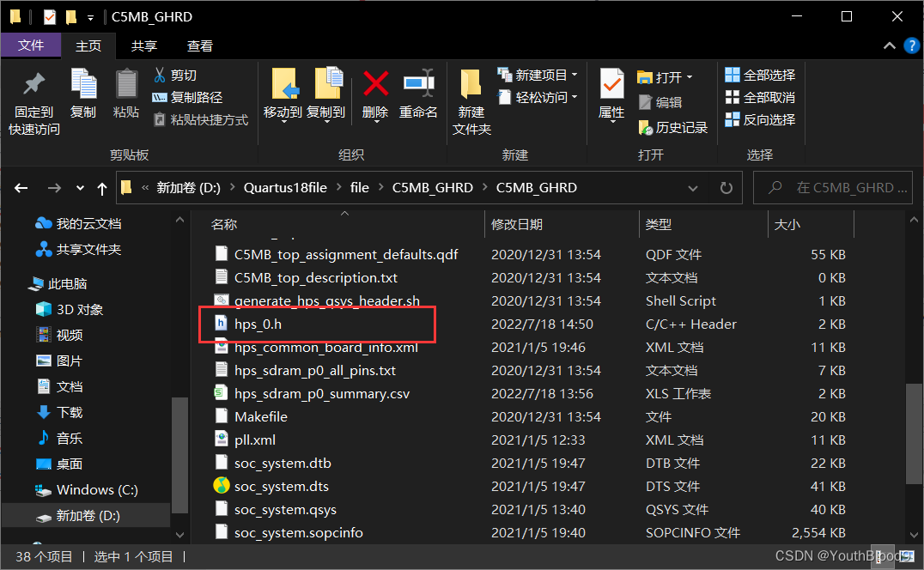Click the Refresh button by address bar
924x570 pixels.
[x=726, y=188]
